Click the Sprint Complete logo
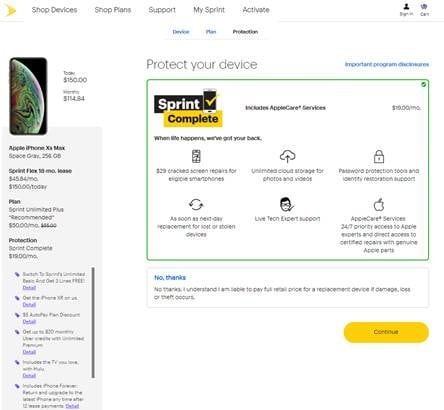The width and height of the screenshot is (444, 410). pos(188,108)
